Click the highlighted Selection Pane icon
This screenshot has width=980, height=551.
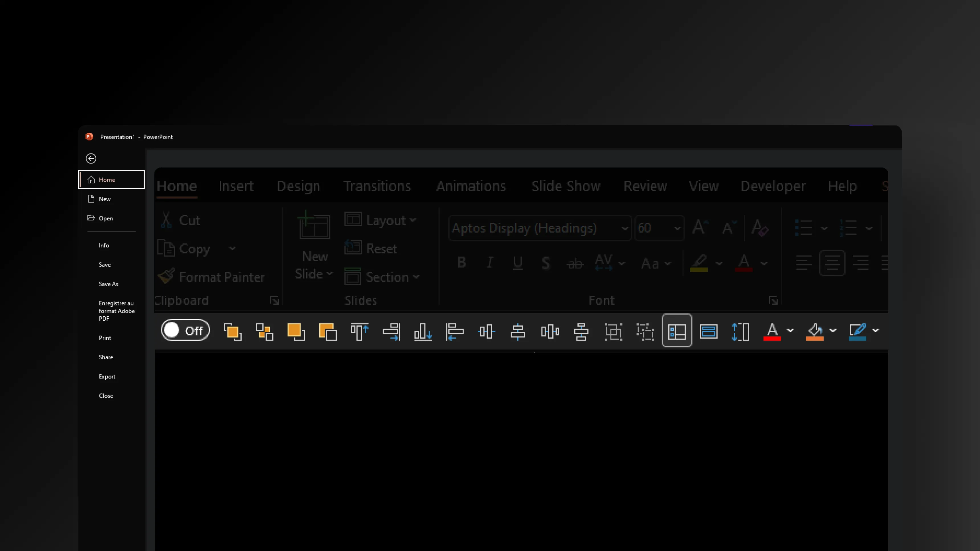click(677, 331)
